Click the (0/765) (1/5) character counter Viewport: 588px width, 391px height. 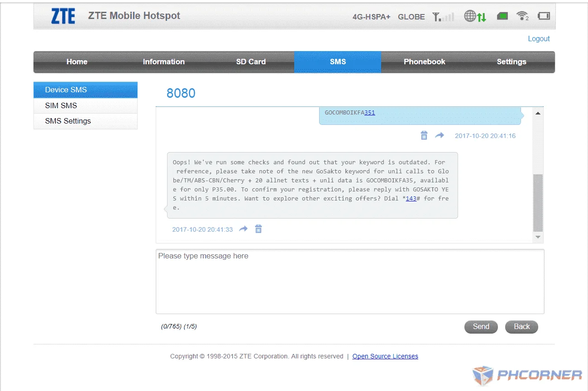179,326
